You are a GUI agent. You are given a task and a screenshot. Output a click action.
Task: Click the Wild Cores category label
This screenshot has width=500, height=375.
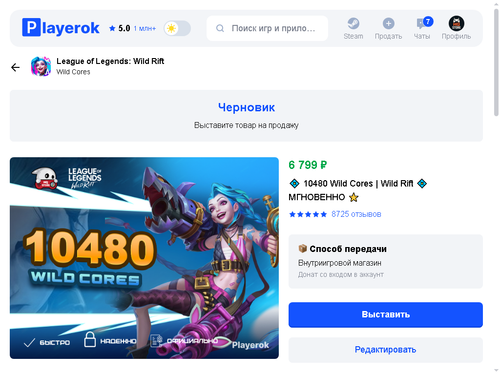pos(73,72)
